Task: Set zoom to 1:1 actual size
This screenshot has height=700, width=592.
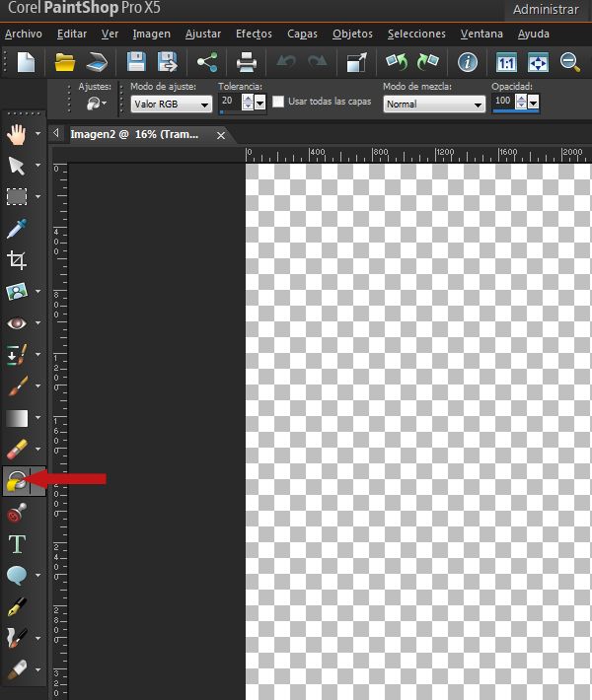Action: pyautogui.click(x=506, y=62)
